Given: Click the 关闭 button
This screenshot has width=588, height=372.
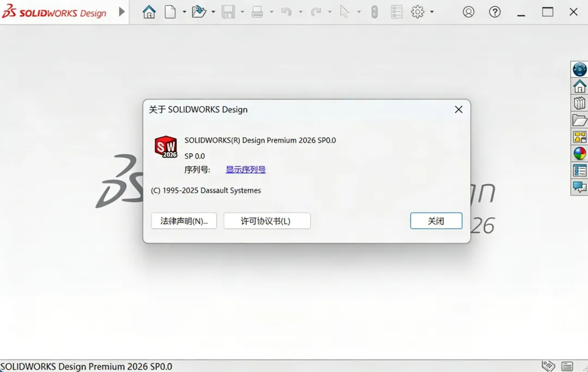Looking at the screenshot, I should coord(436,221).
